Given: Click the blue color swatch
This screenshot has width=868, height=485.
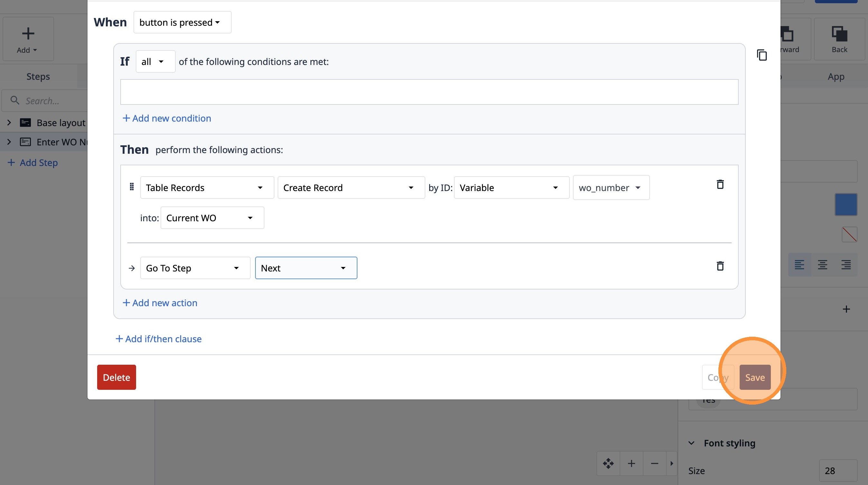Looking at the screenshot, I should tap(846, 205).
